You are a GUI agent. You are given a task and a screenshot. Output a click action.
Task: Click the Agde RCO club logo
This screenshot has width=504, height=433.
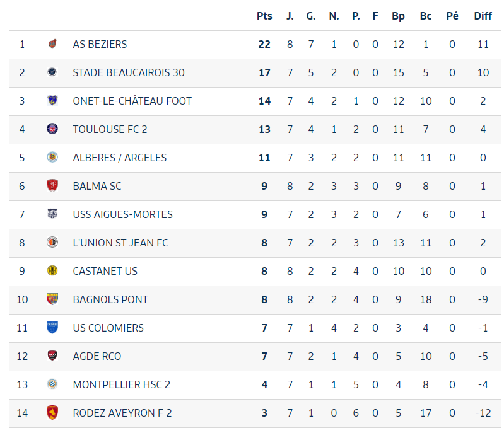pyautogui.click(x=52, y=355)
